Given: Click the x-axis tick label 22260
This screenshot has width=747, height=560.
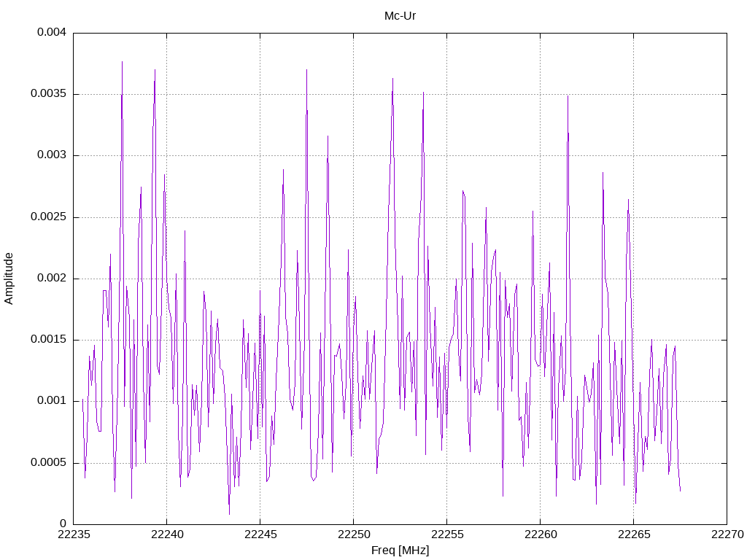Looking at the screenshot, I should point(541,534).
